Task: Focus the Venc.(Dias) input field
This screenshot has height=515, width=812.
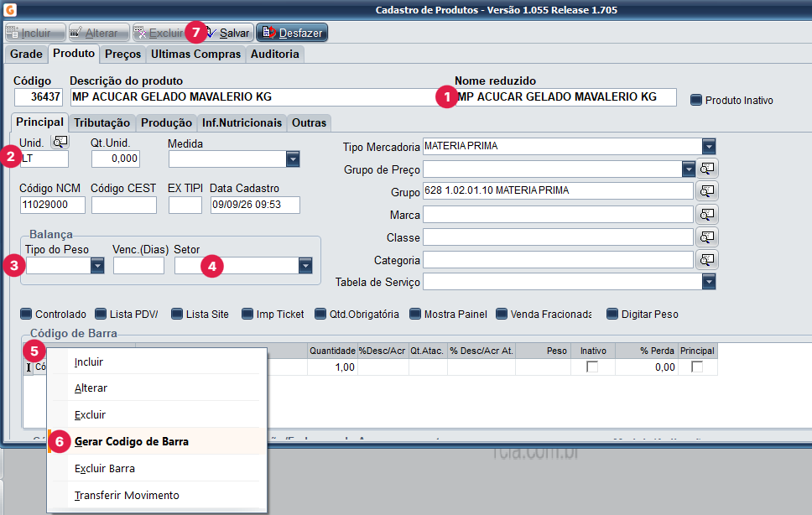Action: [x=138, y=266]
